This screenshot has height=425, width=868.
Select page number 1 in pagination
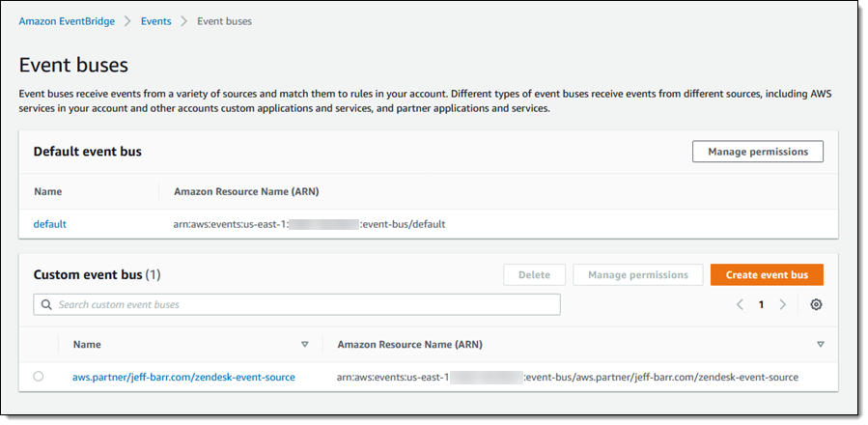[761, 304]
